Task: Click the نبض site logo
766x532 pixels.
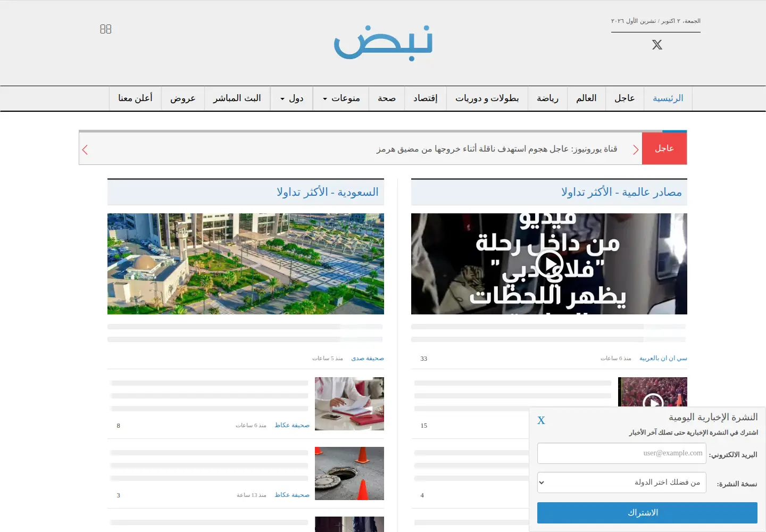Action: [383, 42]
